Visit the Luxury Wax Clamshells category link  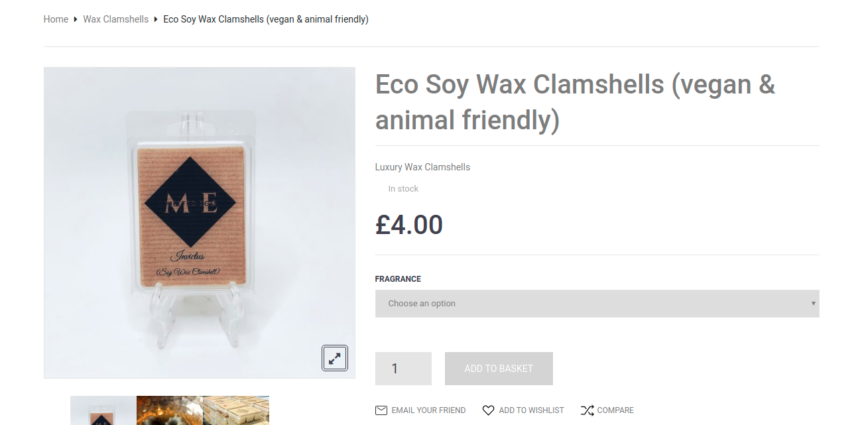coord(422,167)
